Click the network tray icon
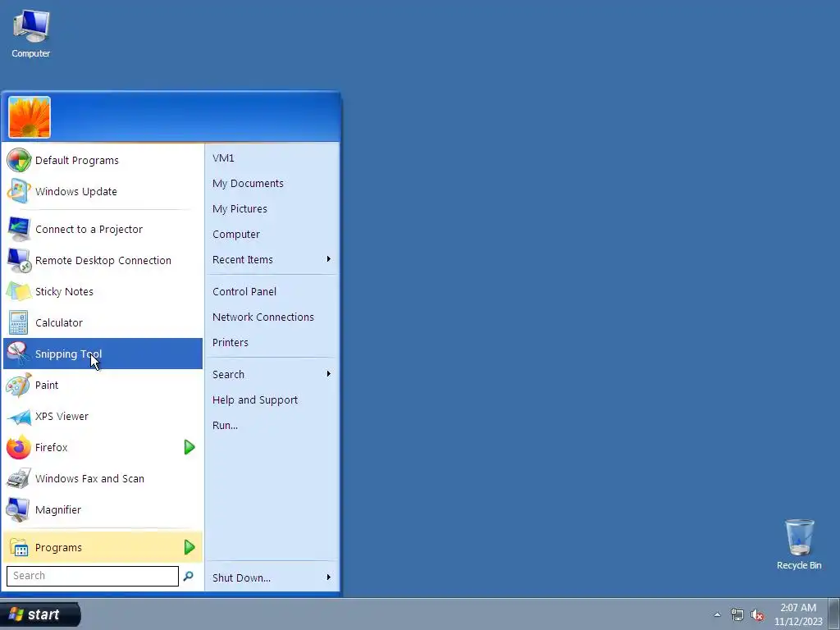This screenshot has height=630, width=840. pyautogui.click(x=737, y=614)
